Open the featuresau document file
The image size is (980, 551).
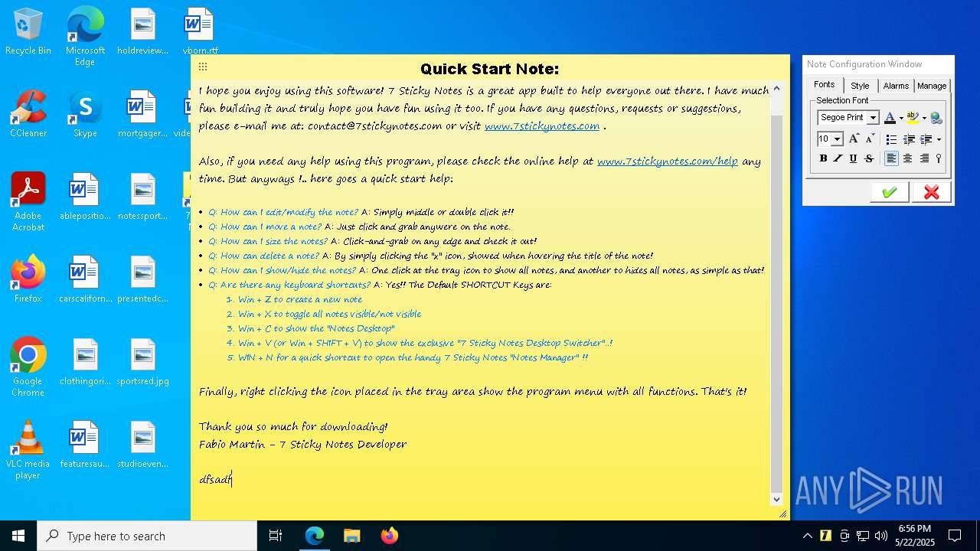coord(85,445)
